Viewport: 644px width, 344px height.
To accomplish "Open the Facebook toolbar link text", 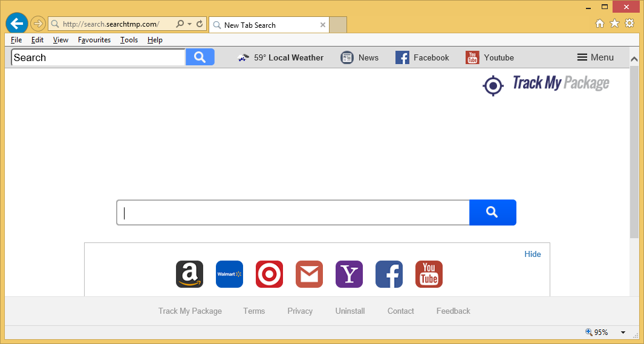I will 431,58.
